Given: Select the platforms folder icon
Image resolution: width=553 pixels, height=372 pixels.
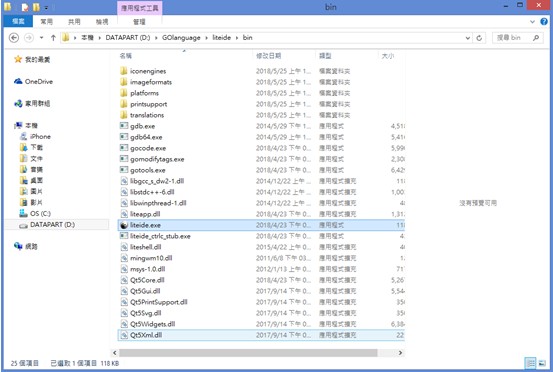Looking at the screenshot, I should click(123, 93).
